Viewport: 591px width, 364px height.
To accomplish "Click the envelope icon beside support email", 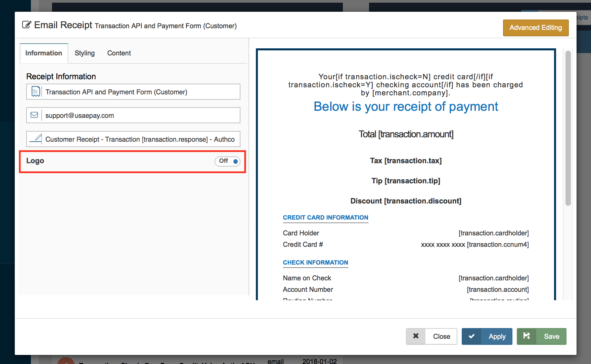I will coord(34,115).
